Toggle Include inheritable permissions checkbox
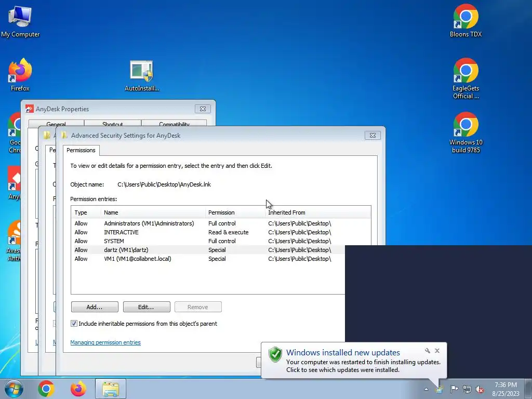Viewport: 532px width, 399px height. (x=74, y=323)
